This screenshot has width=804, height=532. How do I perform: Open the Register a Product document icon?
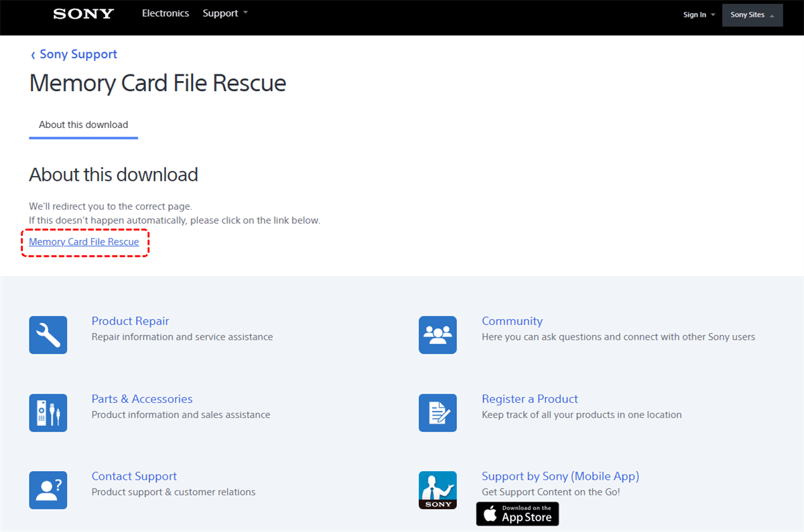pos(438,413)
